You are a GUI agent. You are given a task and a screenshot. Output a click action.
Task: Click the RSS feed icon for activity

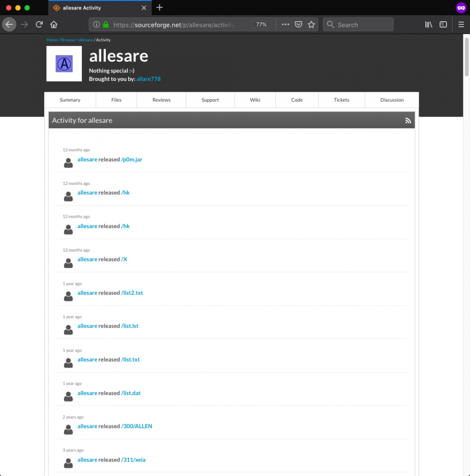(x=408, y=120)
